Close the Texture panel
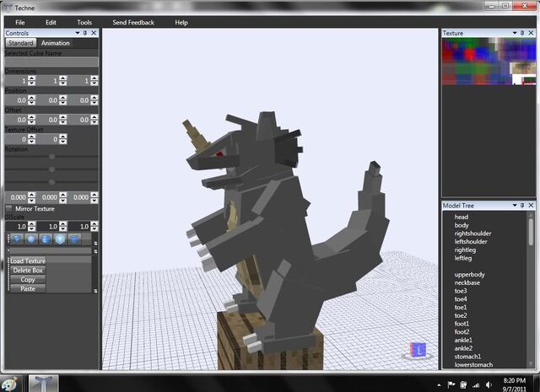Viewport: 540px width, 392px height. 531,33
